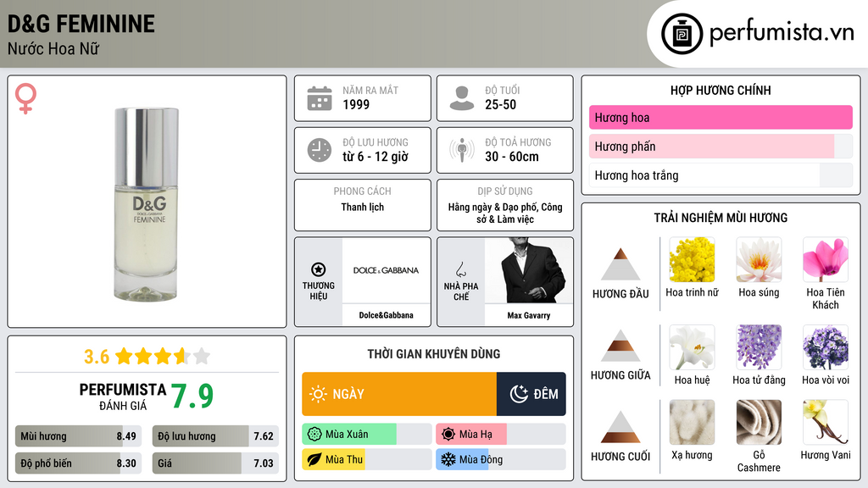Click the green 7.9 Perfumista score
This screenshot has width=868, height=488.
click(192, 396)
